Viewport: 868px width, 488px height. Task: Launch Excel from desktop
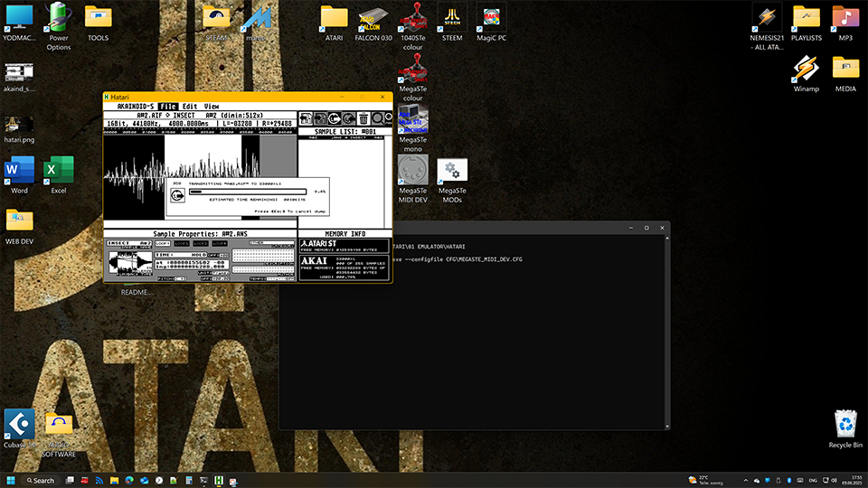tap(59, 176)
